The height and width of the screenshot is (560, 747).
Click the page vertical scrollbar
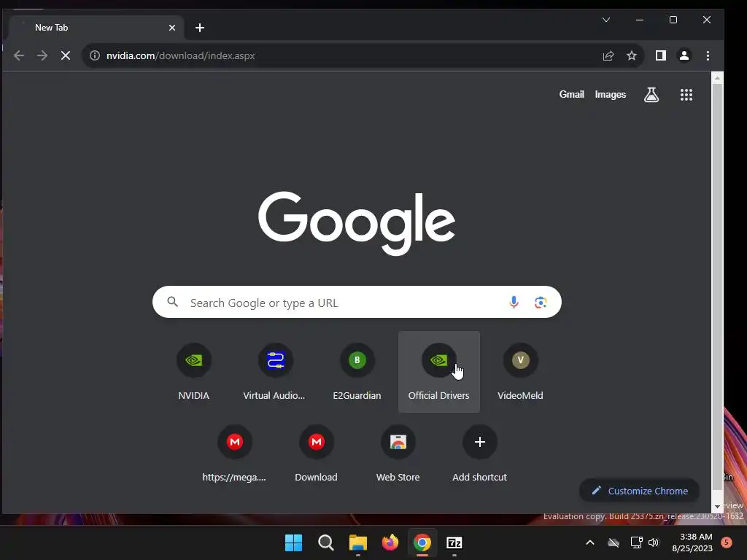tap(717, 286)
